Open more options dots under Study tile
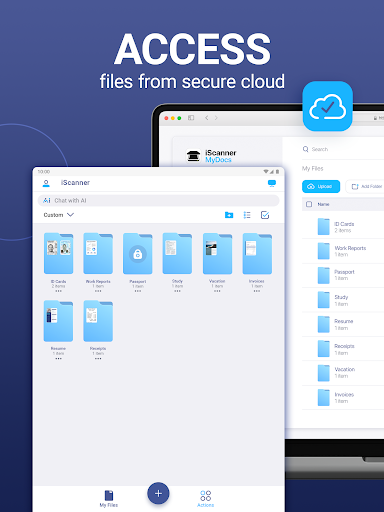This screenshot has width=384, height=512. pyautogui.click(x=177, y=291)
